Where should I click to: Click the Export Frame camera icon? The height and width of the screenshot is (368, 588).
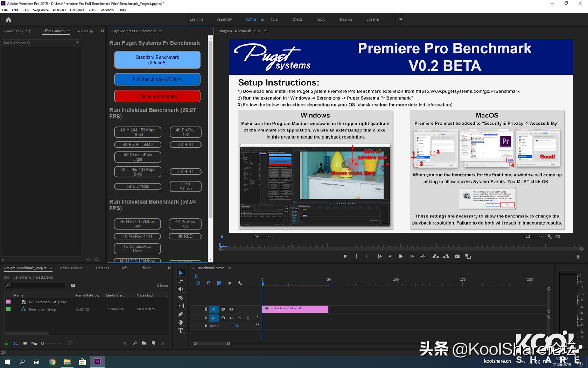457,257
